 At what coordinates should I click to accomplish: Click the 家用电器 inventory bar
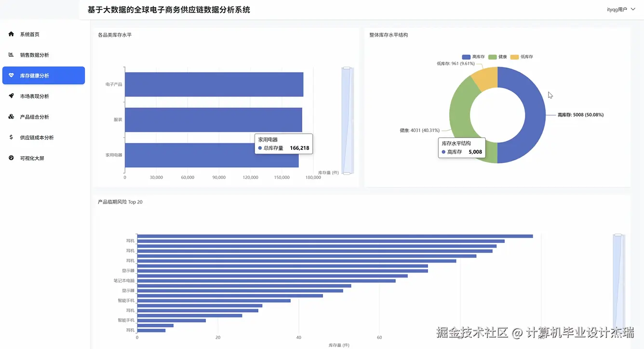click(x=212, y=155)
